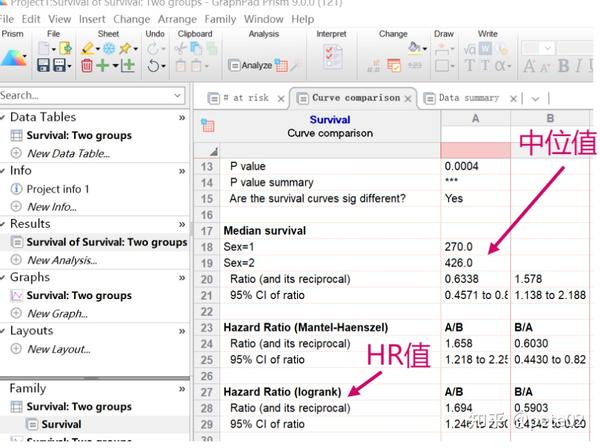The width and height of the screenshot is (600, 448).
Task: Click New Analysis in the Results section
Action: tap(62, 261)
